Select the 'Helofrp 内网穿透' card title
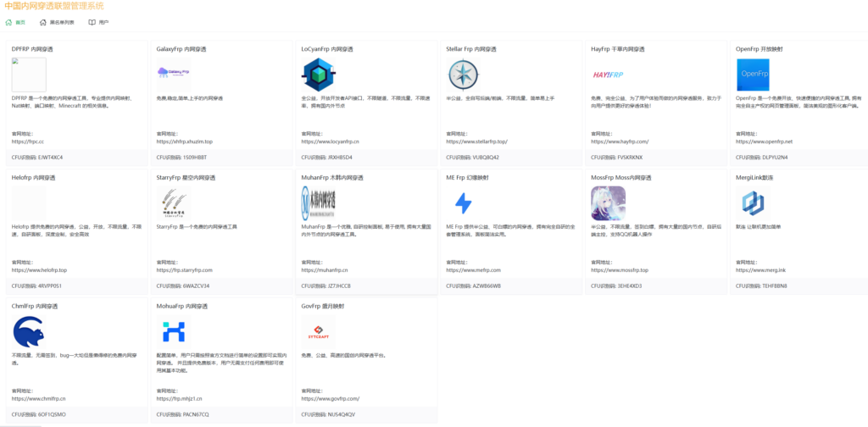The width and height of the screenshot is (868, 427). (x=33, y=178)
